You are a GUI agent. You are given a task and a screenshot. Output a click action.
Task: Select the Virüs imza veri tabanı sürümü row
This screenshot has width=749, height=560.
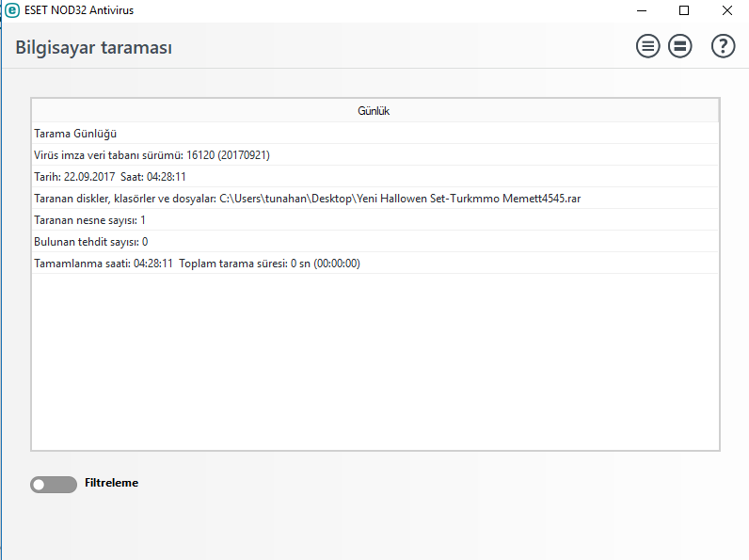(374, 154)
